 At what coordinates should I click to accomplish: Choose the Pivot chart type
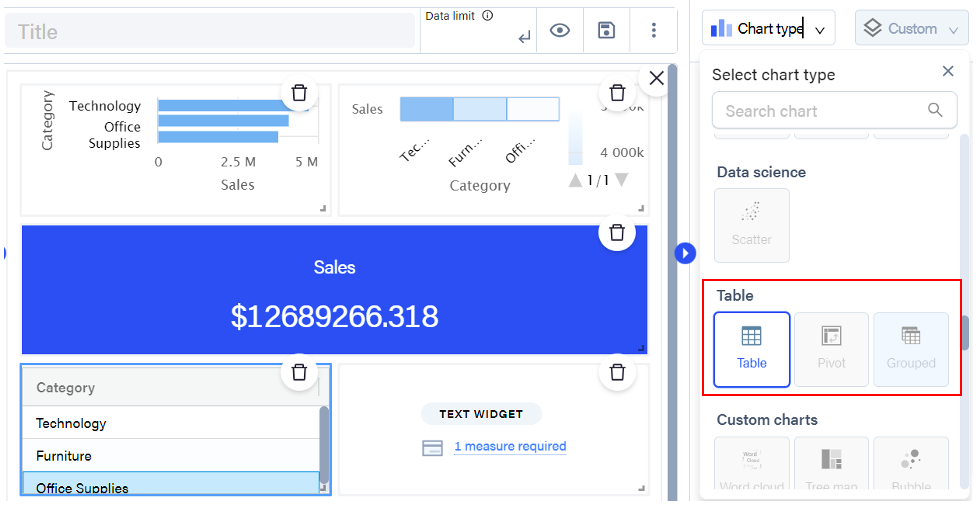click(831, 349)
